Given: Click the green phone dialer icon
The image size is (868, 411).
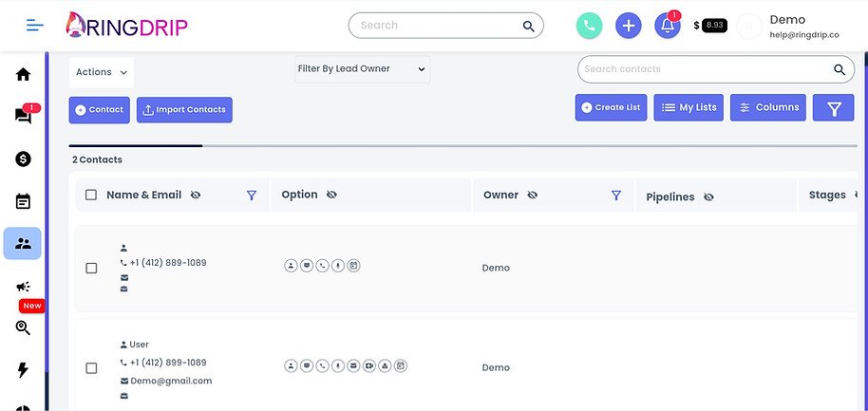Looking at the screenshot, I should tap(589, 26).
